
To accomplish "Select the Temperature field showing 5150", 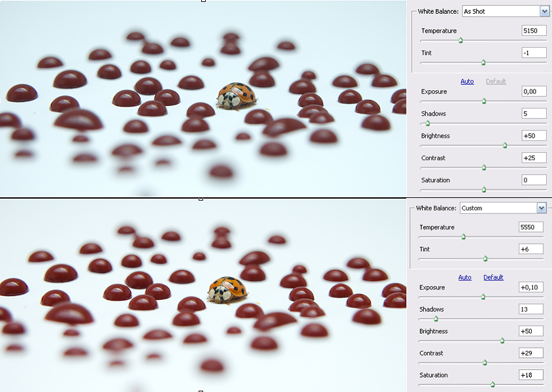I will 534,31.
